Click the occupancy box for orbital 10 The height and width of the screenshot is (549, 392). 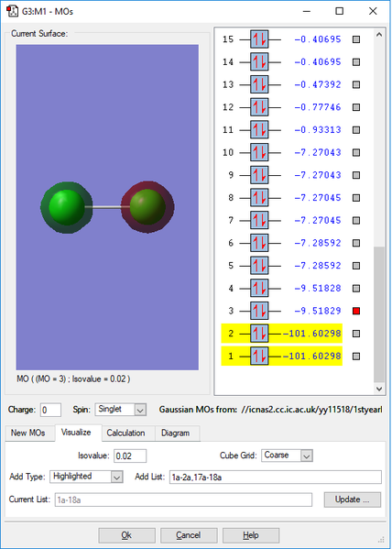(x=259, y=152)
